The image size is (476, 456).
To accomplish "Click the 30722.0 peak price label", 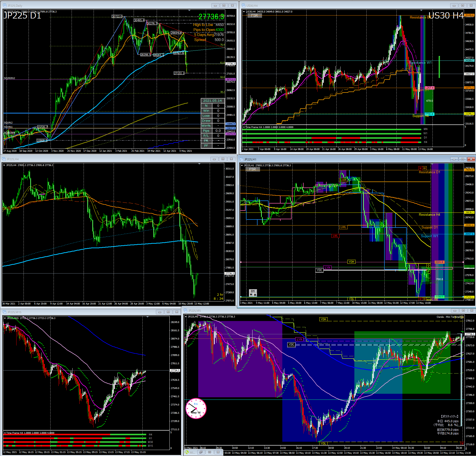I will [x=117, y=16].
